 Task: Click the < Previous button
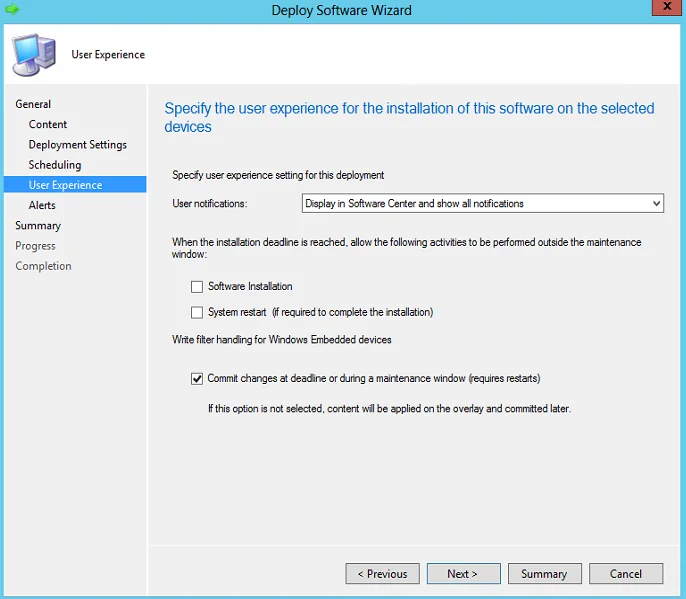pyautogui.click(x=382, y=574)
